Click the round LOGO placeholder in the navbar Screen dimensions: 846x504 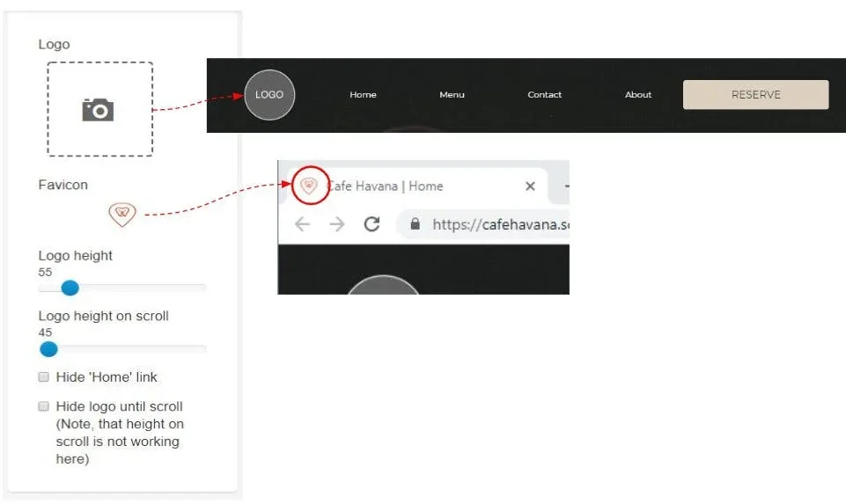tap(269, 95)
